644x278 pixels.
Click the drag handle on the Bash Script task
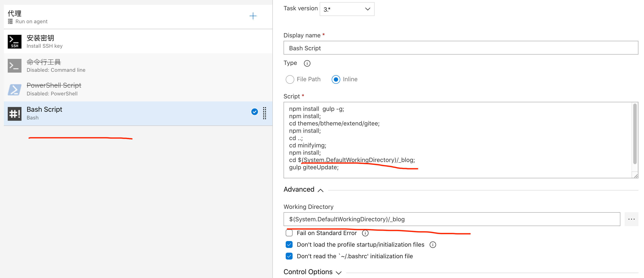[264, 113]
